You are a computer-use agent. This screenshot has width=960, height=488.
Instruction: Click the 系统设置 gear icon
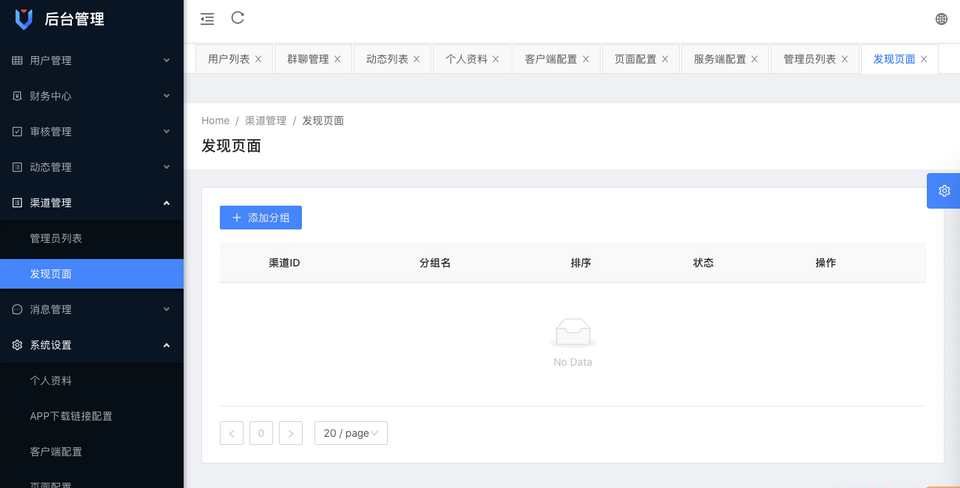[x=17, y=345]
